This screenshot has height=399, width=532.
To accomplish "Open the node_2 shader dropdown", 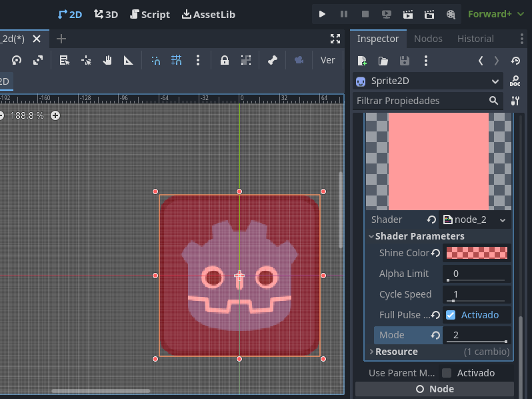I will point(475,220).
